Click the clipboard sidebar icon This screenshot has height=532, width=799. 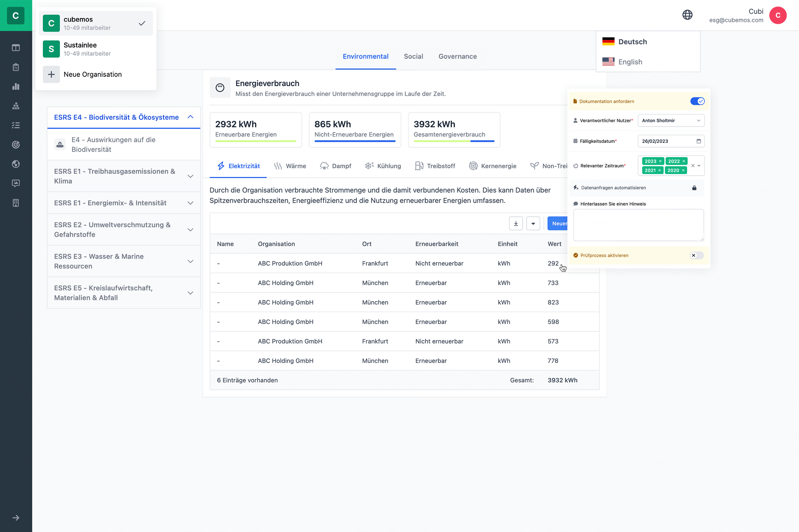(16, 67)
